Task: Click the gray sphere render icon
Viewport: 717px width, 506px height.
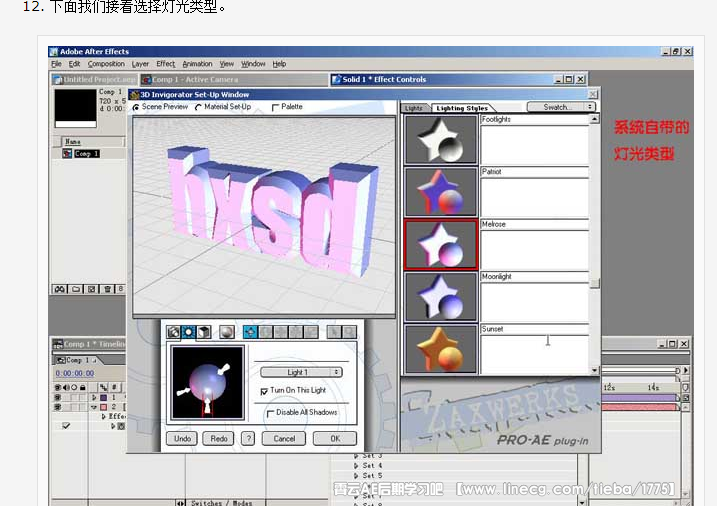Action: coord(227,332)
